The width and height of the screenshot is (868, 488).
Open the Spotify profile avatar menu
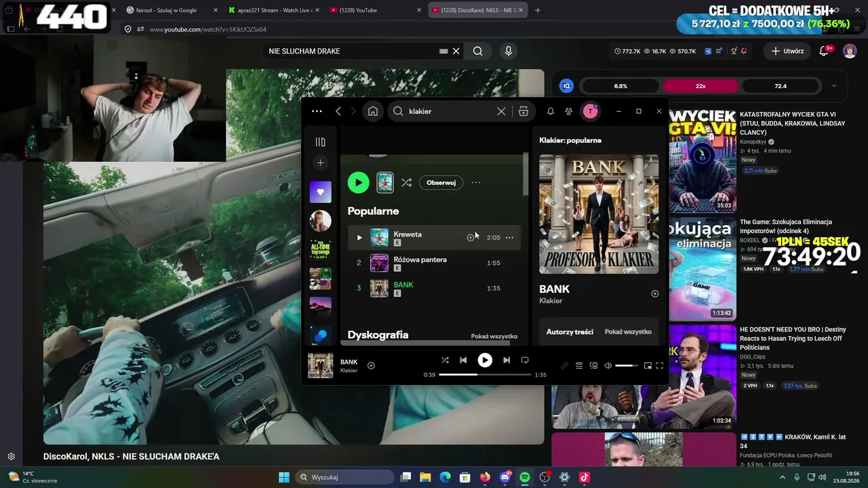pos(591,111)
